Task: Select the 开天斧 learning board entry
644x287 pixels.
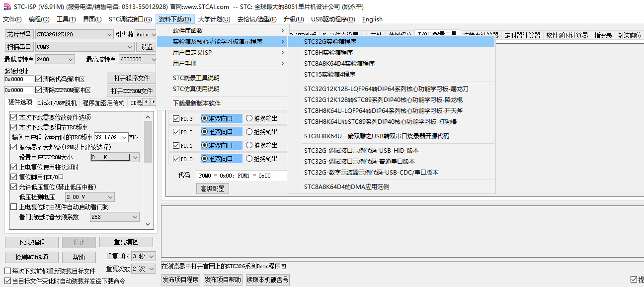Action: click(x=392, y=111)
